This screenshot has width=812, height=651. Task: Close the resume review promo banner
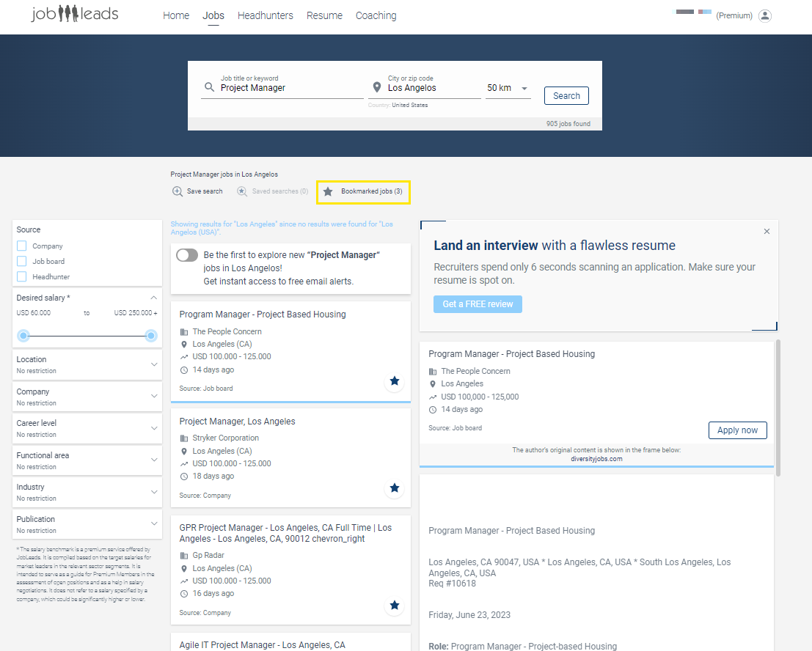pos(767,232)
